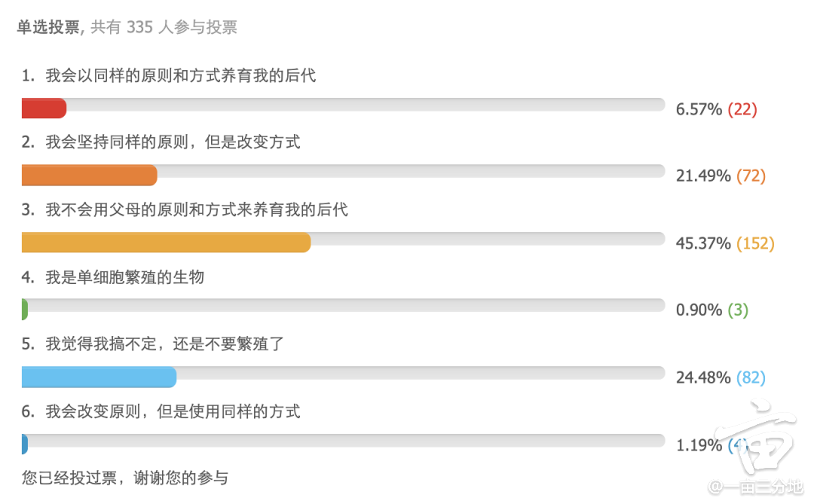Click the light blue bar for option 5
This screenshot has height=504, width=814.
click(99, 377)
